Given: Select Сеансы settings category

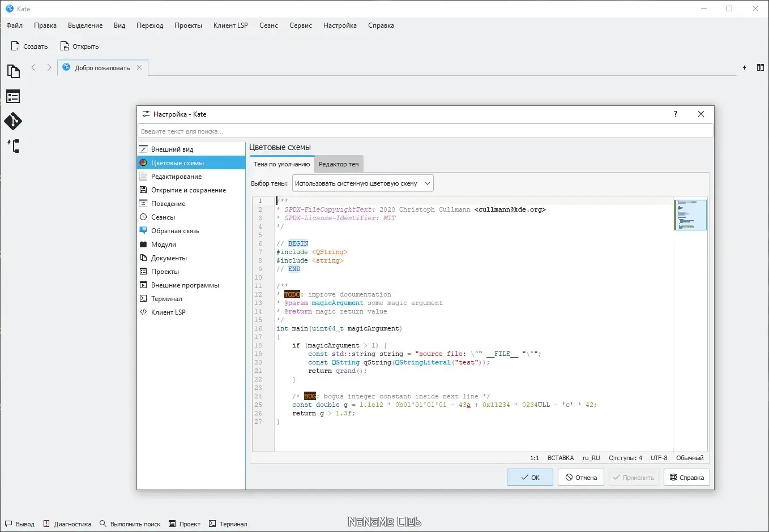Looking at the screenshot, I should [191, 217].
